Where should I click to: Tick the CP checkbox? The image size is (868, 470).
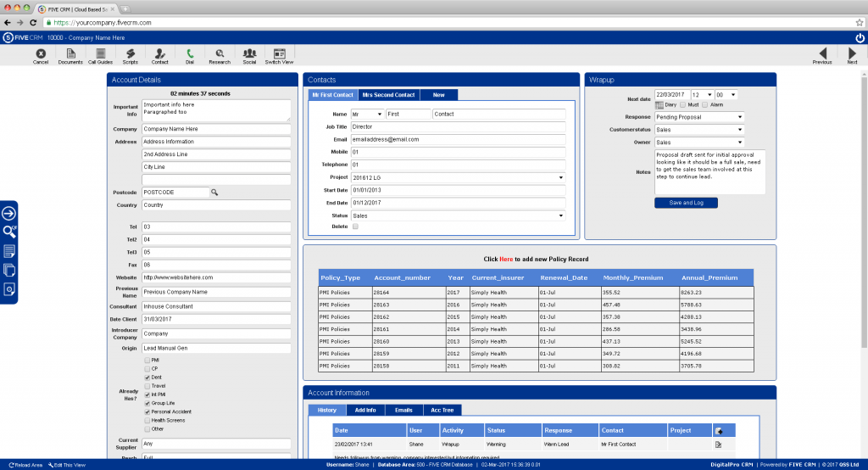[x=147, y=368]
